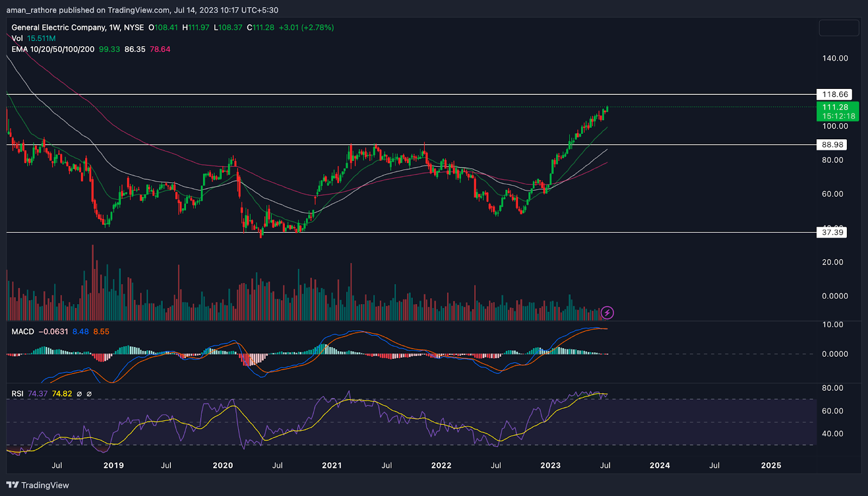The image size is (868, 496).
Task: Click the 10.00 label on MACD scale
Action: click(833, 324)
